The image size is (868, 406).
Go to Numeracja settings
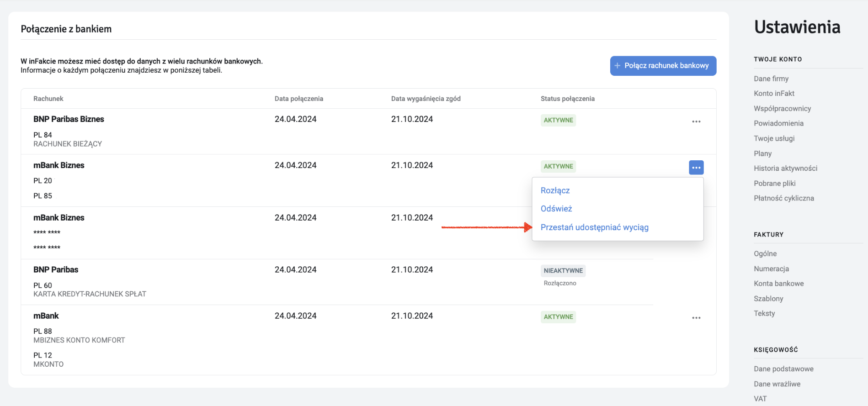pos(771,269)
